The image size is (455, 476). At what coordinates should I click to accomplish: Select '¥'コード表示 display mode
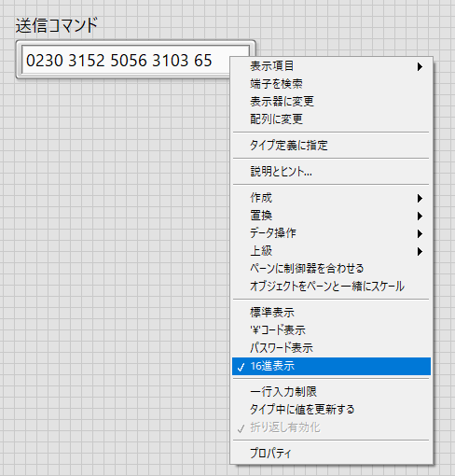331,330
